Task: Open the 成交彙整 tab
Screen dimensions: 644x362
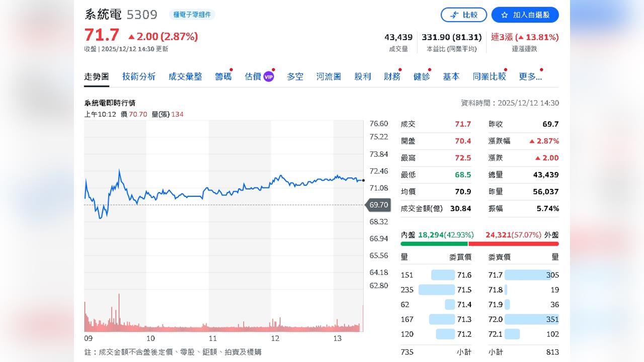Action: pos(185,76)
